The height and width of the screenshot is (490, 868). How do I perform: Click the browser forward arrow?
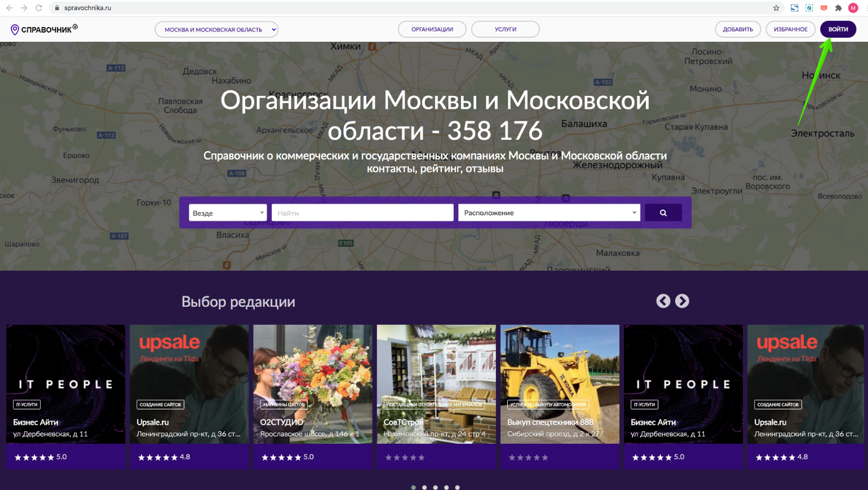(24, 8)
